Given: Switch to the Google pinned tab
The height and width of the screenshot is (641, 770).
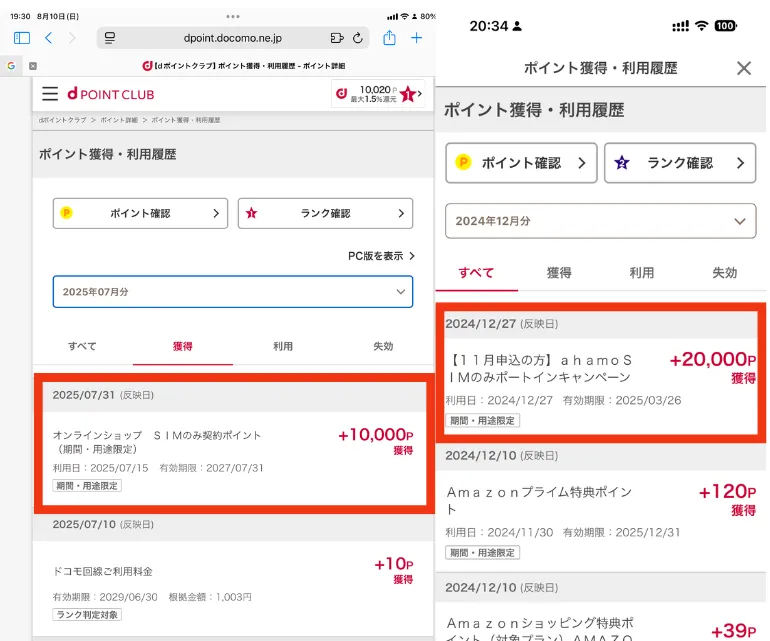Looking at the screenshot, I should pyautogui.click(x=11, y=66).
